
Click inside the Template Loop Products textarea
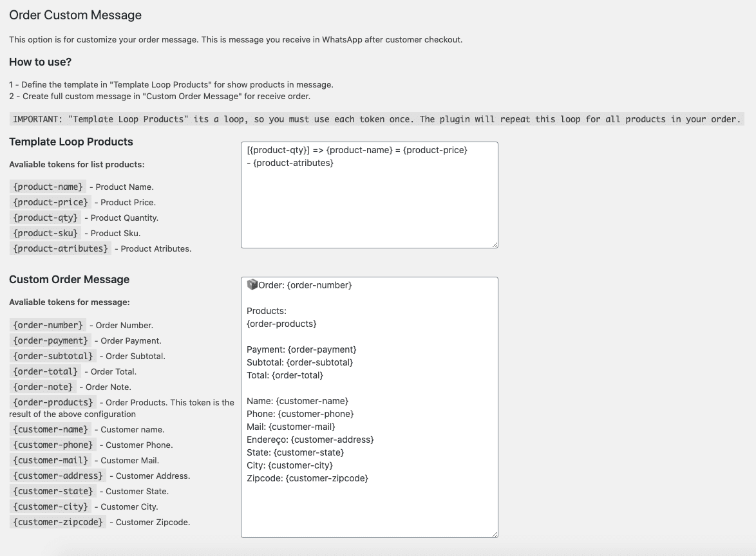(370, 195)
